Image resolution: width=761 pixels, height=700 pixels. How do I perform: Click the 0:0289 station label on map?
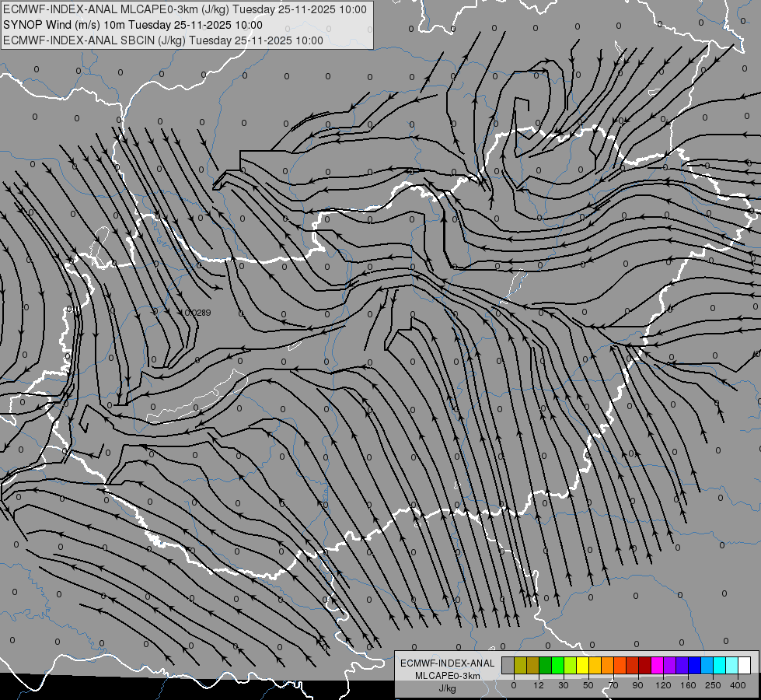click(198, 313)
